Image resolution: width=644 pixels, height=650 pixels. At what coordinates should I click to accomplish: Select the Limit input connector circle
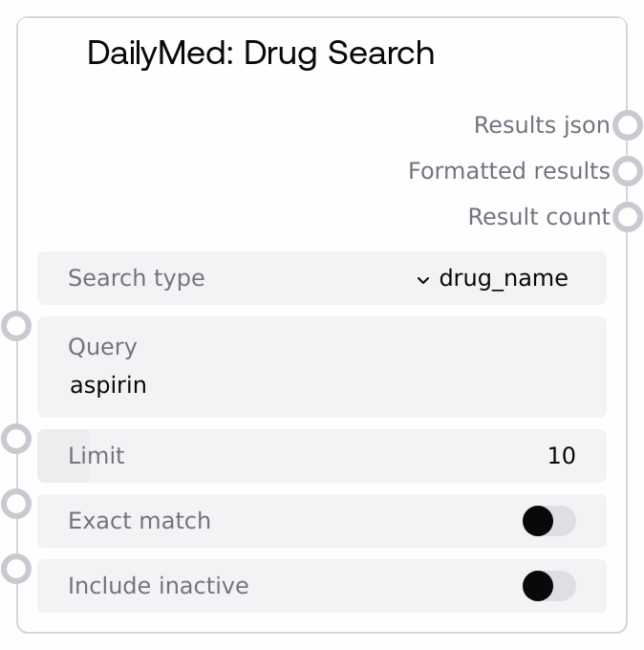coord(16,439)
